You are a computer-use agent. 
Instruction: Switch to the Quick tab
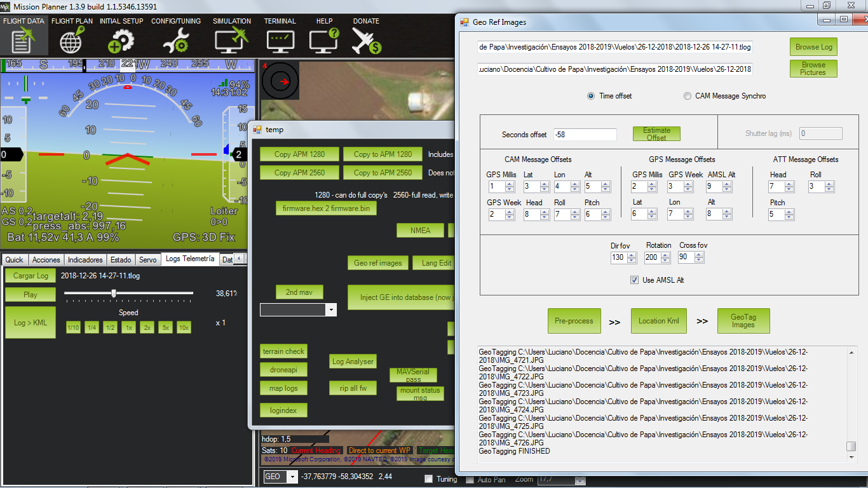14,259
